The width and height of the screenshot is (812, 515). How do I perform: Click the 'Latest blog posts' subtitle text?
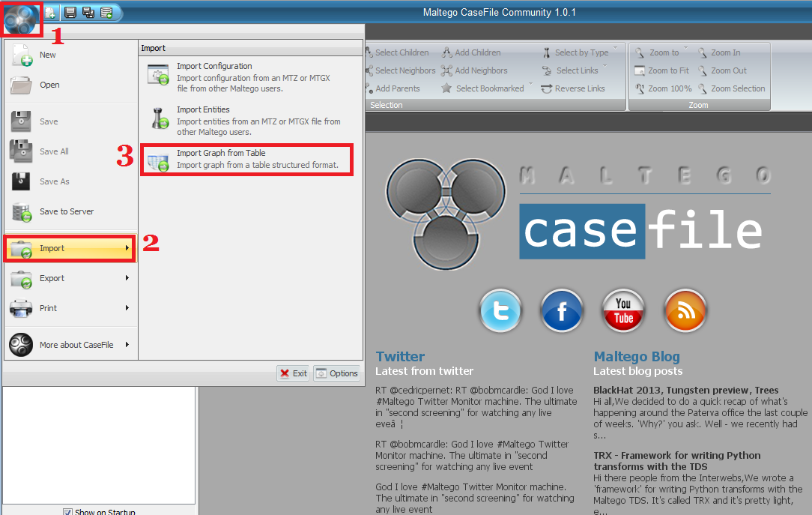pos(638,371)
